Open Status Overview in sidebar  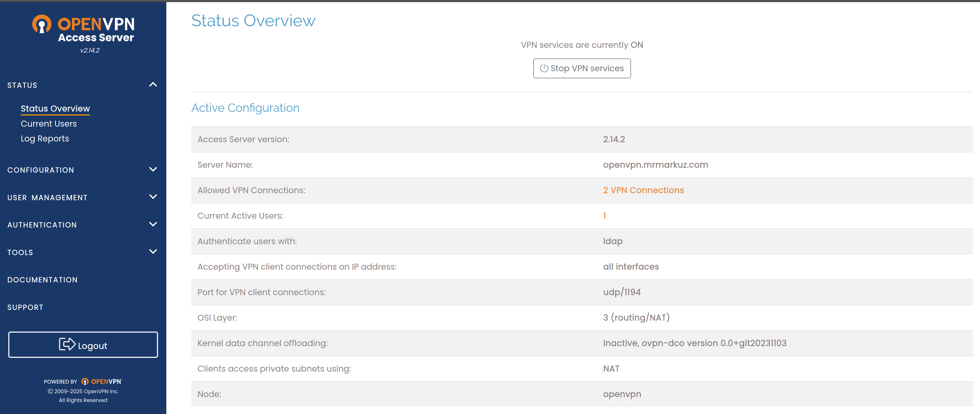tap(55, 108)
